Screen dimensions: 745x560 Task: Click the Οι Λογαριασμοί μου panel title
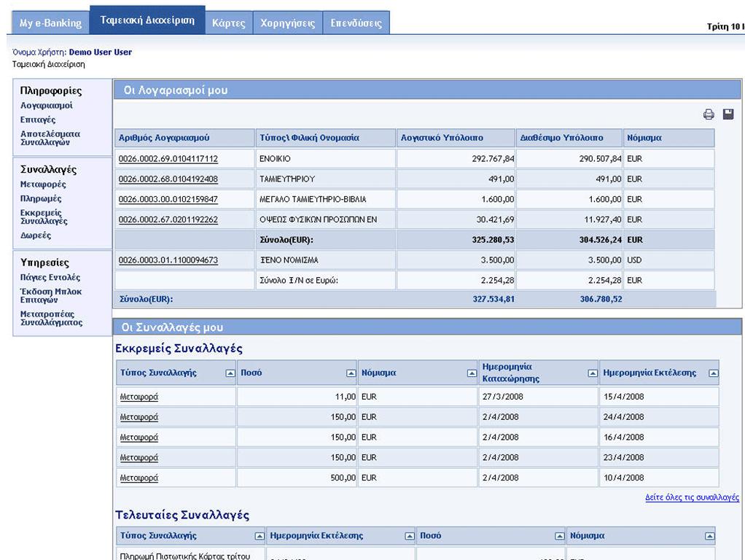coord(176,90)
